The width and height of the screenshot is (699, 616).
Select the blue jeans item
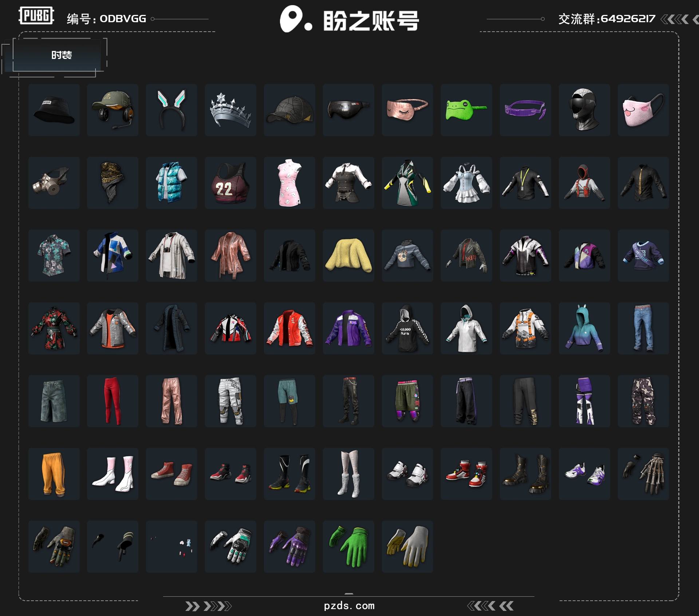point(644,328)
